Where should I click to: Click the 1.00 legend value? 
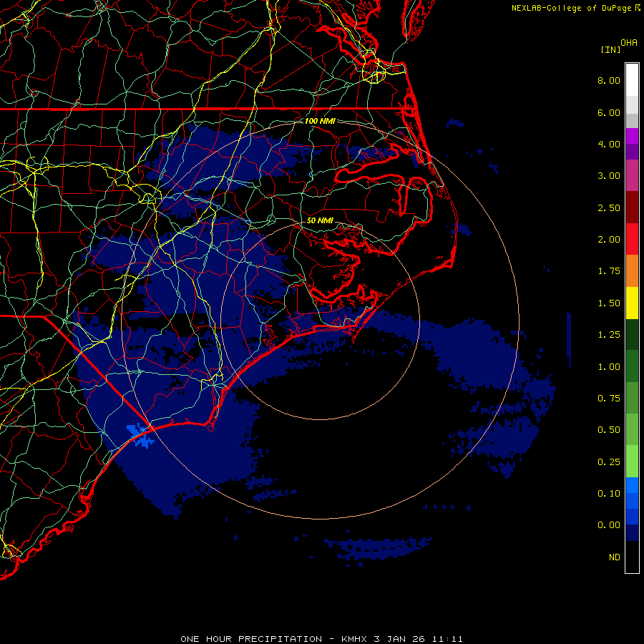point(609,367)
